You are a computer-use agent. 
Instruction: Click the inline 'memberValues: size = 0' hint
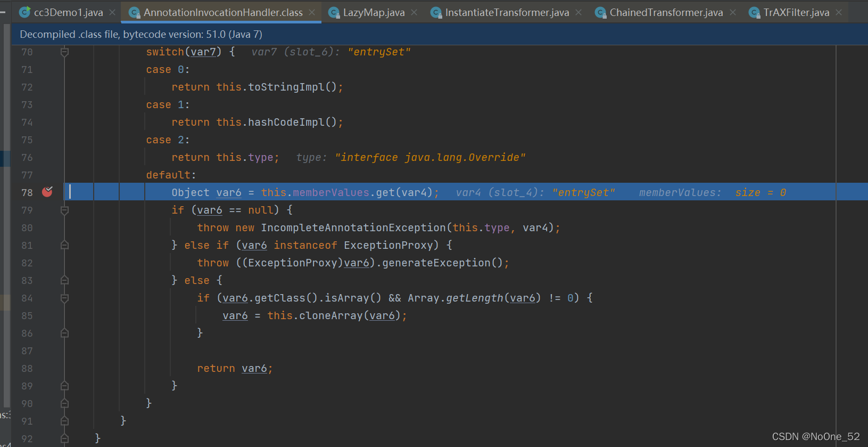coord(713,192)
